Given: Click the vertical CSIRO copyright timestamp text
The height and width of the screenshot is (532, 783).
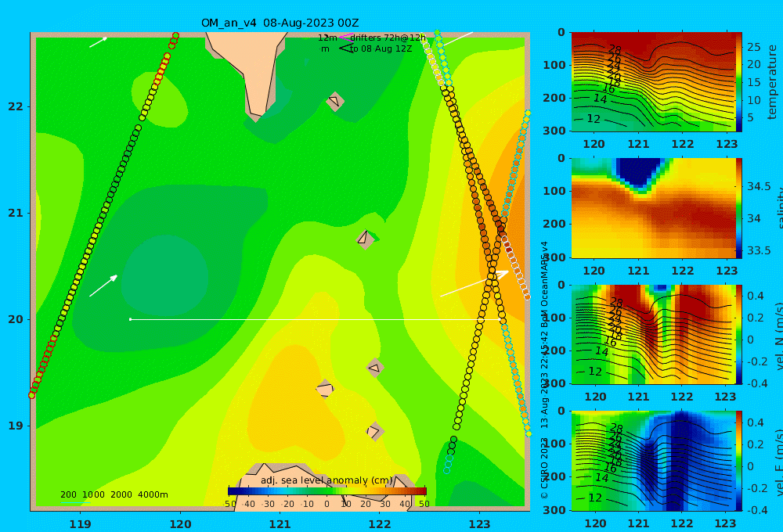Looking at the screenshot, I should 544,370.
